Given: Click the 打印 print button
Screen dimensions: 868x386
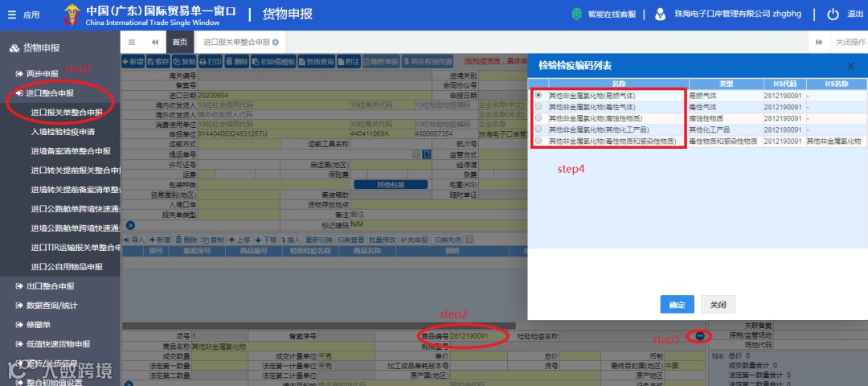Looking at the screenshot, I should (x=211, y=62).
